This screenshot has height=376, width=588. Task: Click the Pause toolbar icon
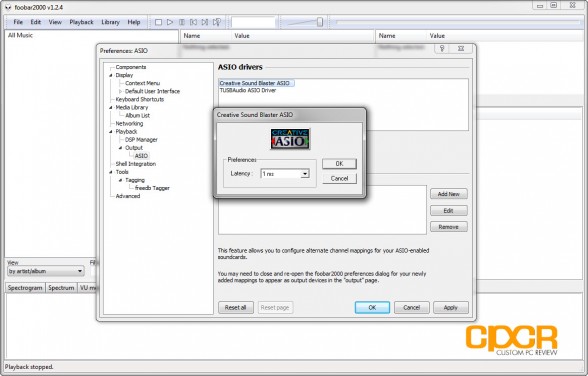point(182,22)
